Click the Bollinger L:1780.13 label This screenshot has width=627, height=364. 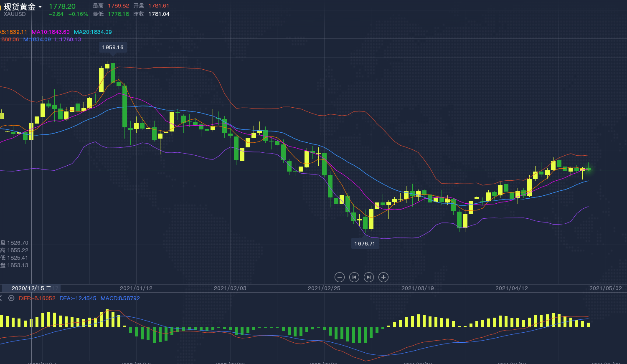[68, 40]
